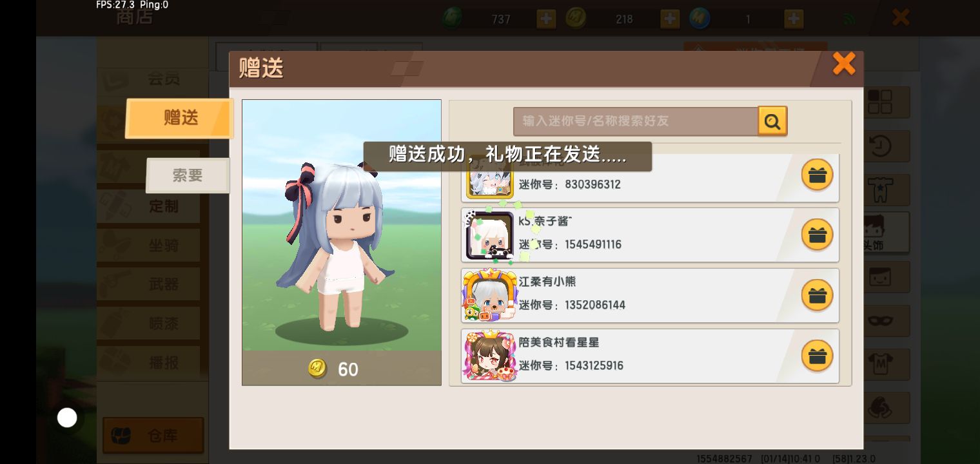Open the 仓库 warehouse button

tap(153, 436)
